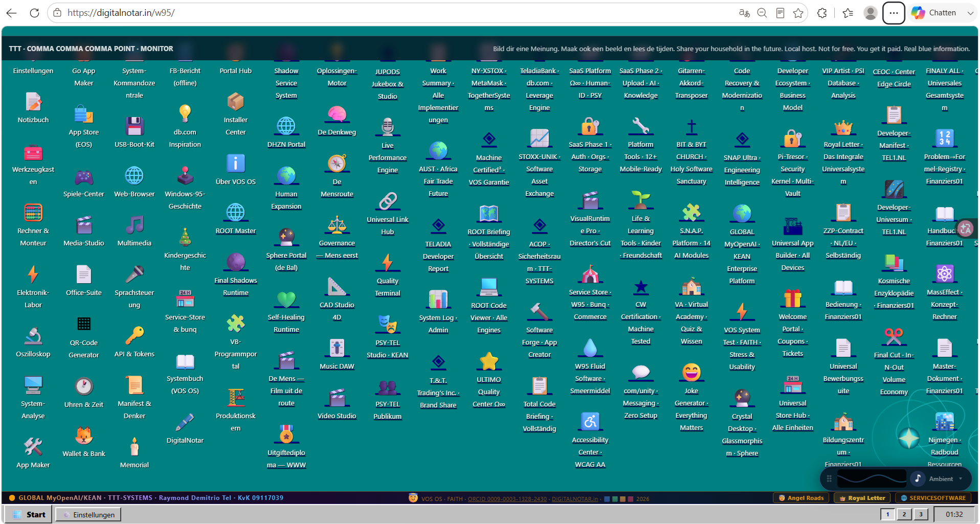Launch the Joke Generator smiley icon
The image size is (980, 524).
692,373
